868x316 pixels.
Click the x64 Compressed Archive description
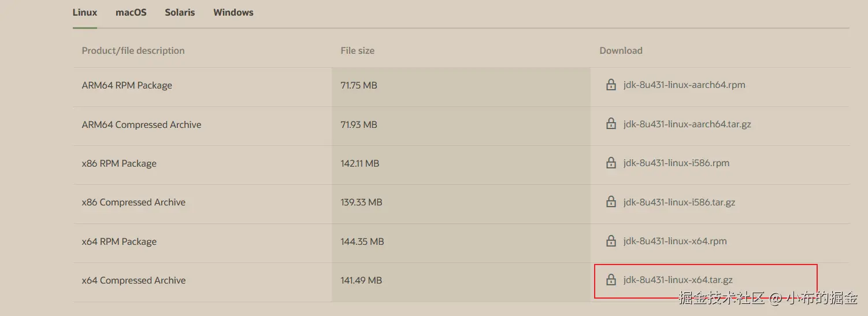pyautogui.click(x=133, y=280)
